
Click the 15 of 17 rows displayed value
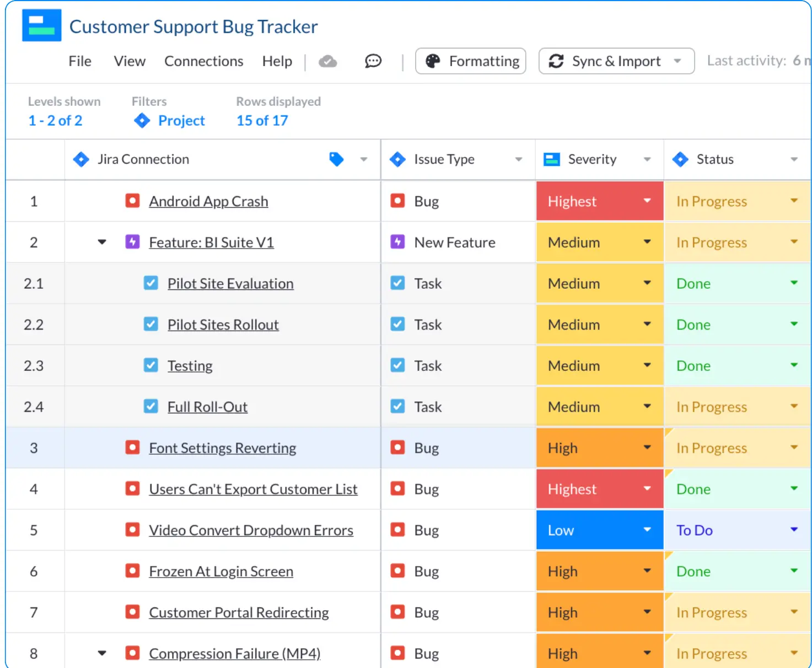click(262, 120)
